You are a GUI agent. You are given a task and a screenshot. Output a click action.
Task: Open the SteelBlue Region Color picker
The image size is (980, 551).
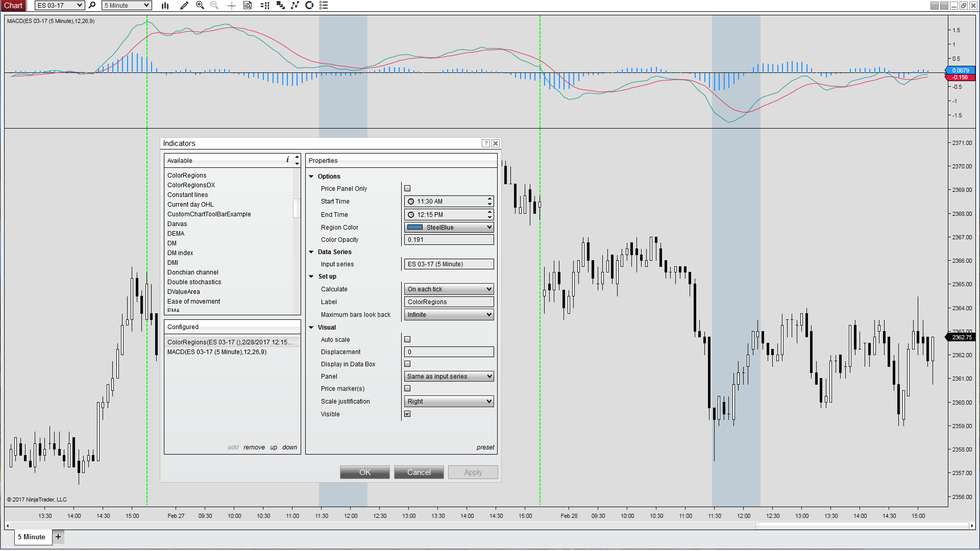click(x=449, y=228)
